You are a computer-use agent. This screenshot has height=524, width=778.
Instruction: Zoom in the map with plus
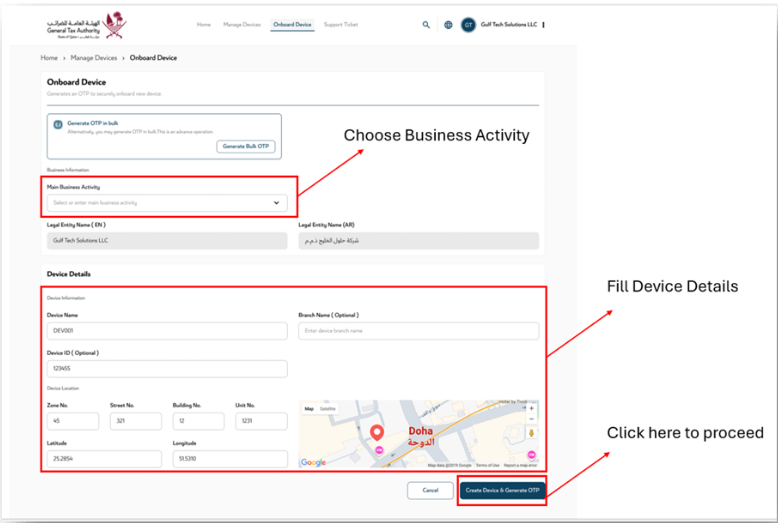coord(531,408)
